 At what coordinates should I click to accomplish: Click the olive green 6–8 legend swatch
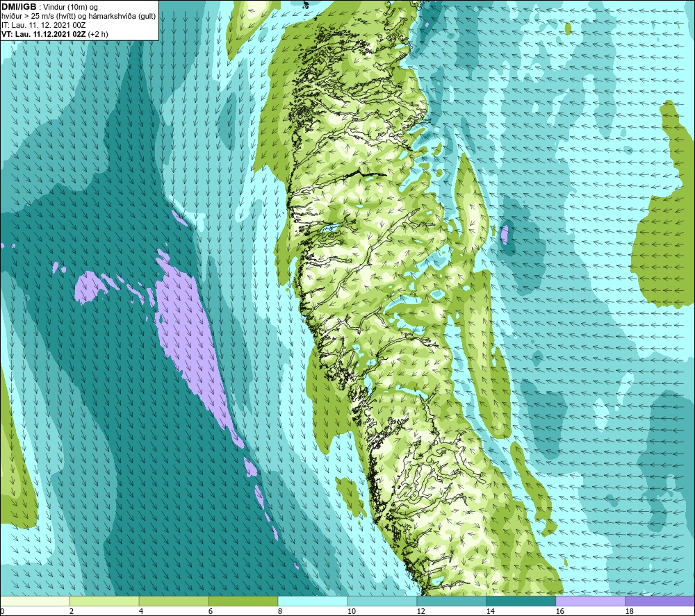coord(243,601)
